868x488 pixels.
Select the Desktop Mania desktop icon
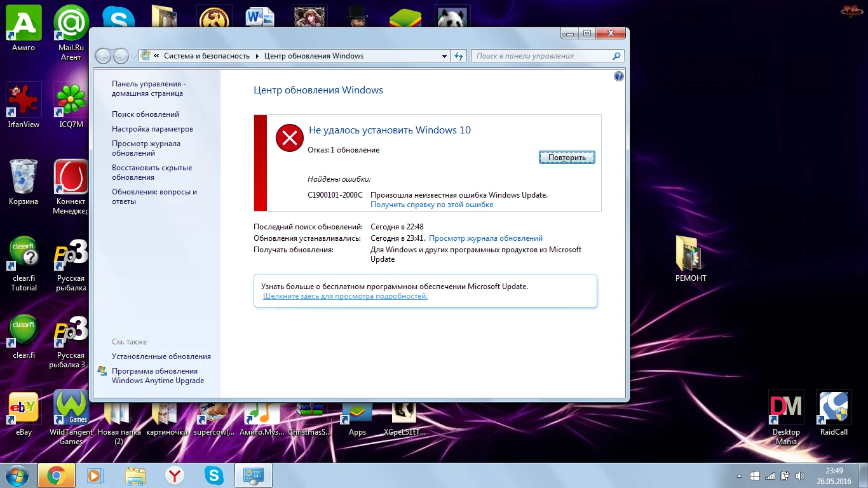[x=786, y=417]
